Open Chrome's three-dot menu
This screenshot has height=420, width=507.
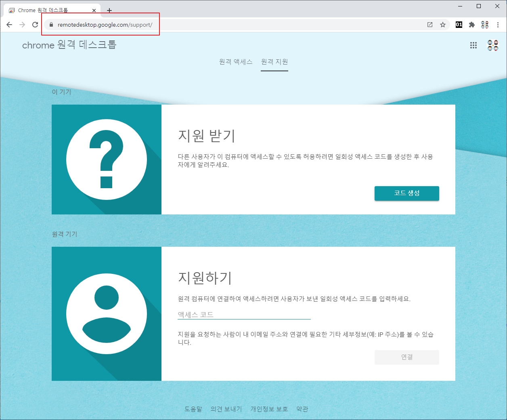[498, 25]
